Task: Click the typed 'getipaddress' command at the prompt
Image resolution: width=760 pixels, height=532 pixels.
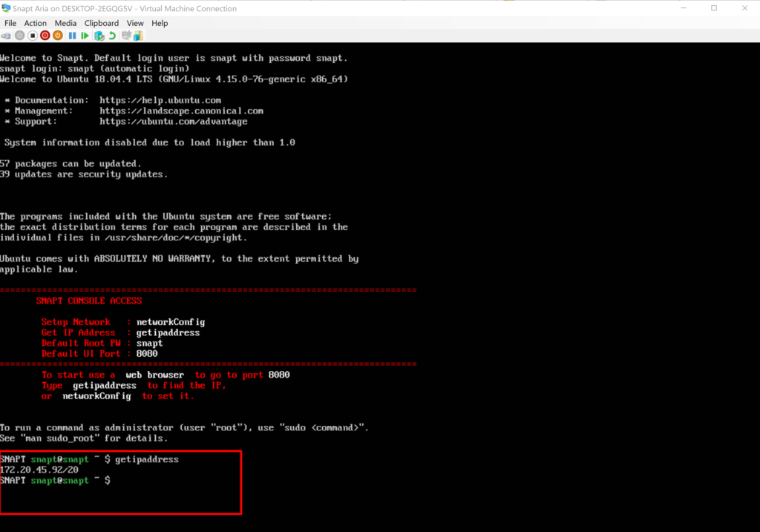Action: pos(147,459)
